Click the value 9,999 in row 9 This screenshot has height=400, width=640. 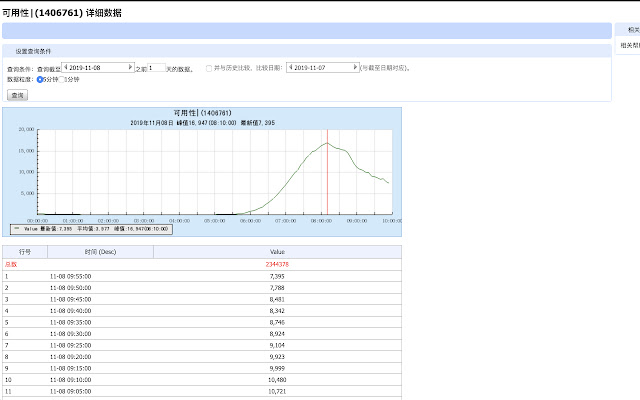click(277, 368)
